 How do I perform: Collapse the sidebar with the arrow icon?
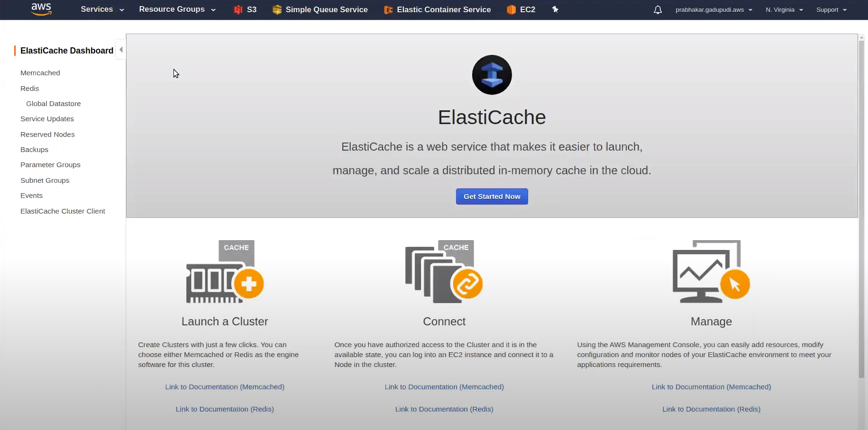coord(121,50)
